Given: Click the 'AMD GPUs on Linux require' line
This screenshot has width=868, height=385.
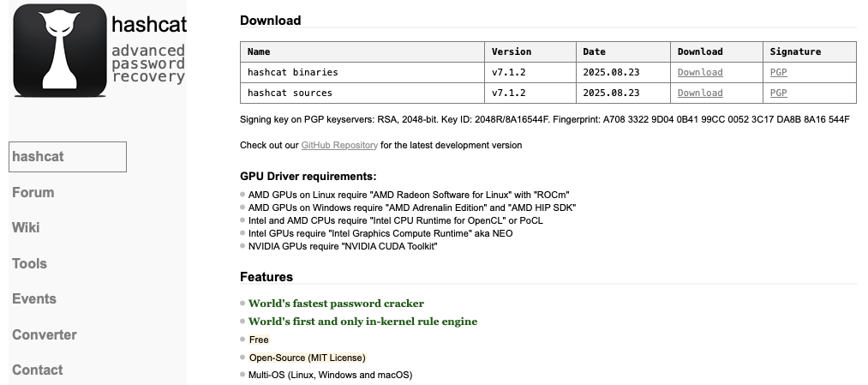Looking at the screenshot, I should (x=409, y=195).
